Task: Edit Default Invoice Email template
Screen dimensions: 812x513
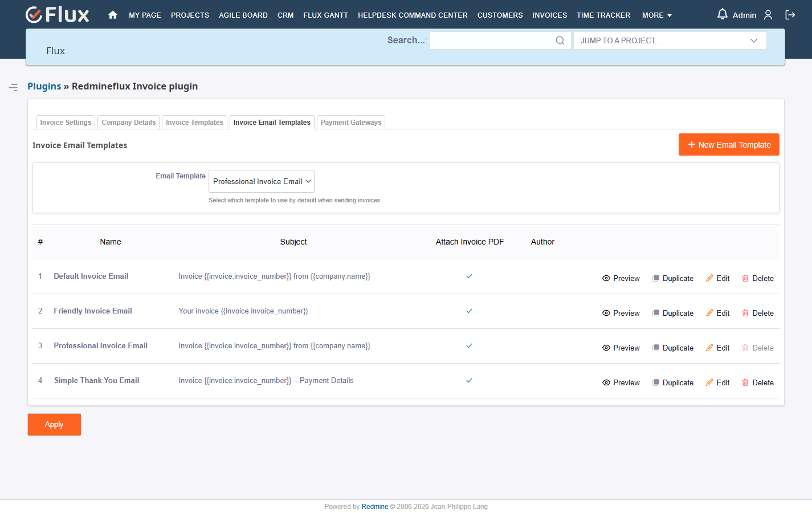Action: tap(718, 278)
